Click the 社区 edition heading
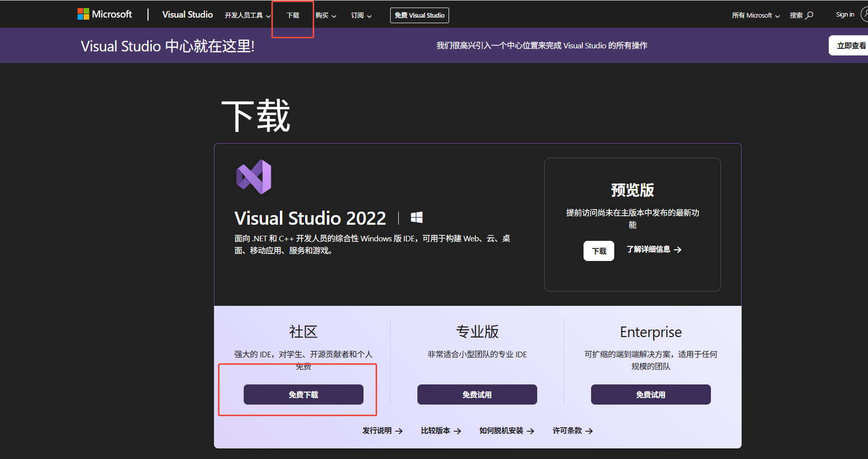This screenshot has width=868, height=459. 303,332
